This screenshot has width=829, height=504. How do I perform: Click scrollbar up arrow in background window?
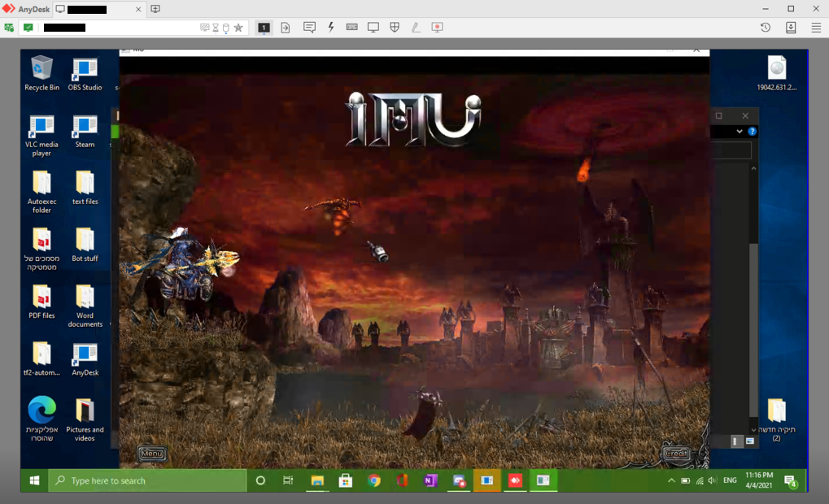coord(753,168)
